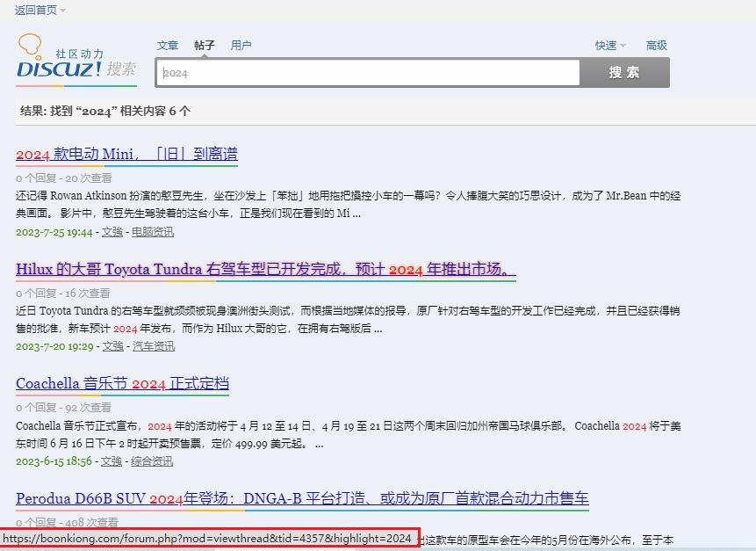Open the 返回首页 dropdown

40,10
